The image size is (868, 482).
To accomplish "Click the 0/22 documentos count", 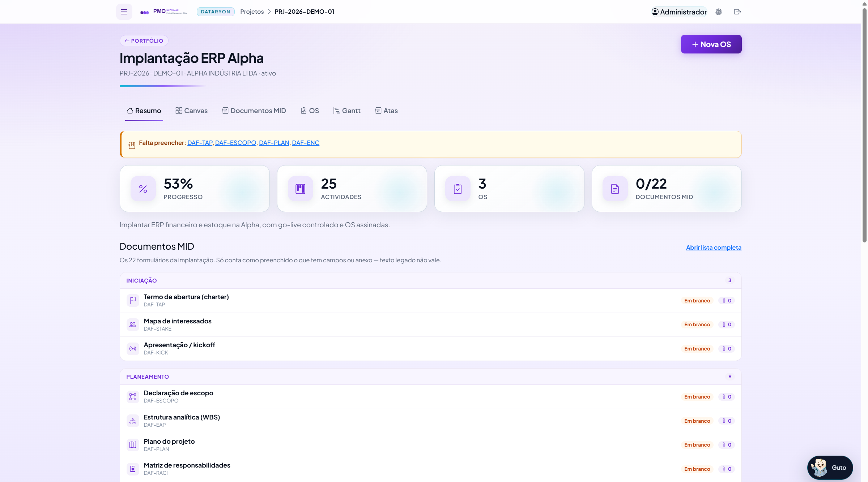I will tap(651, 184).
